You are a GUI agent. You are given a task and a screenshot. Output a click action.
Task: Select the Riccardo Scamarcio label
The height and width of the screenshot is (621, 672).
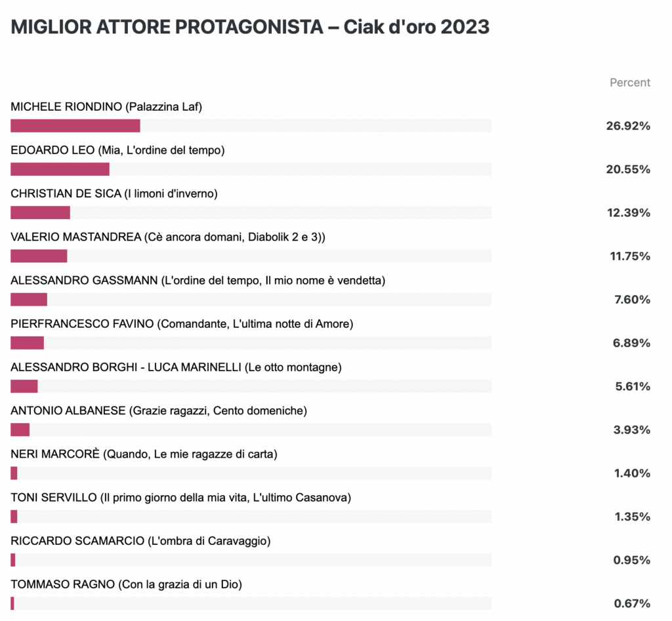tap(140, 541)
